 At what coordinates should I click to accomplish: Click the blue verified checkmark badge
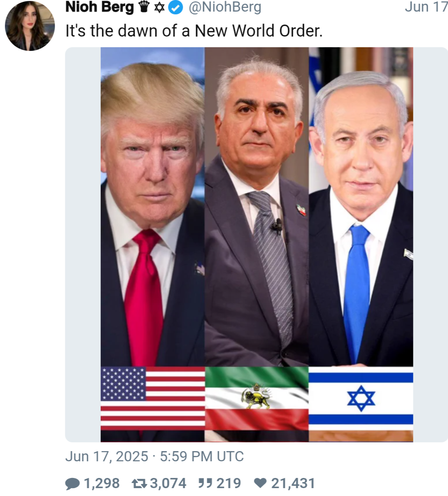pos(176,7)
